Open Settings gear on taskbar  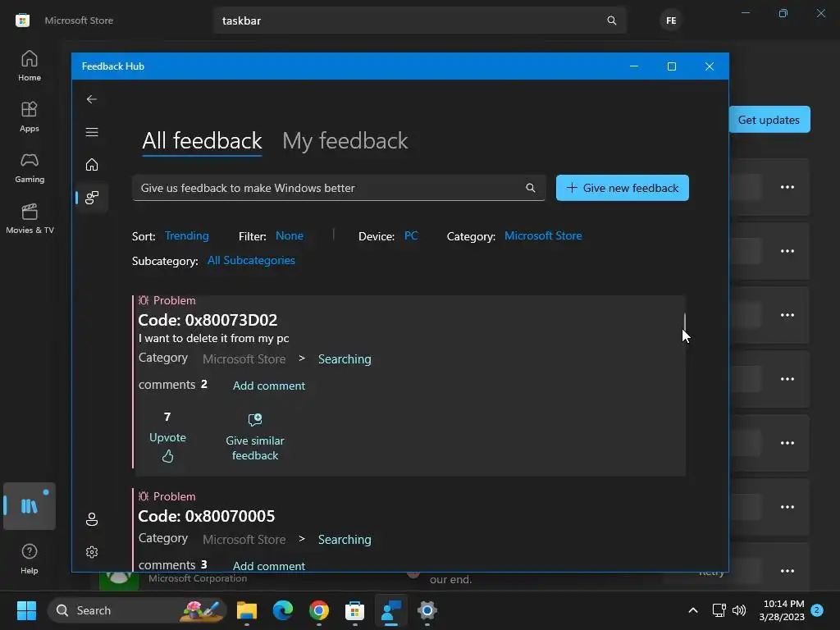427,610
